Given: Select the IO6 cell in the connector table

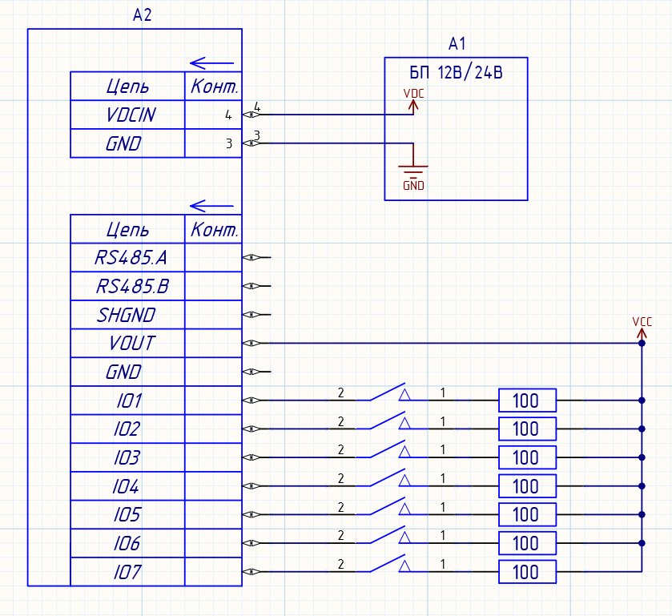Looking at the screenshot, I should click(x=127, y=543).
